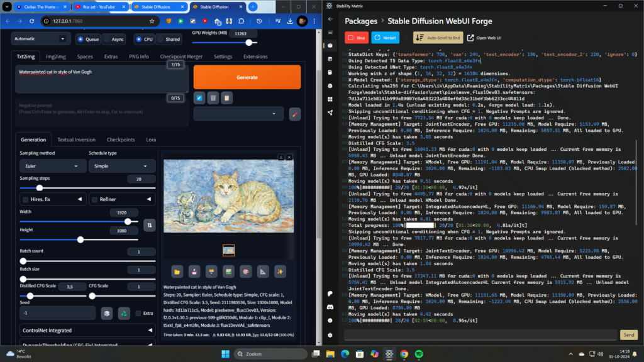Click the Seed input field
Screen dimensions: 644x362
tap(57, 313)
